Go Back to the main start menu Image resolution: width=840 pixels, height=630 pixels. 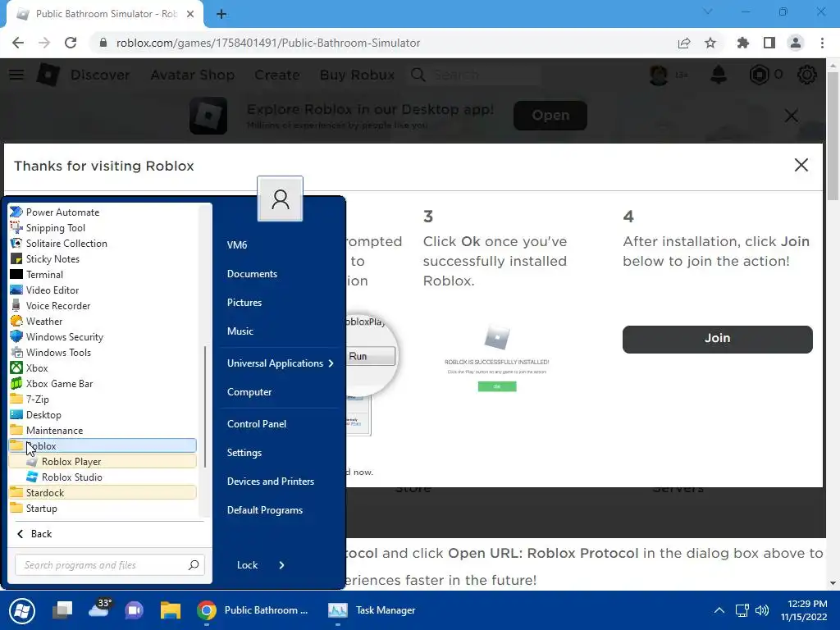(34, 533)
